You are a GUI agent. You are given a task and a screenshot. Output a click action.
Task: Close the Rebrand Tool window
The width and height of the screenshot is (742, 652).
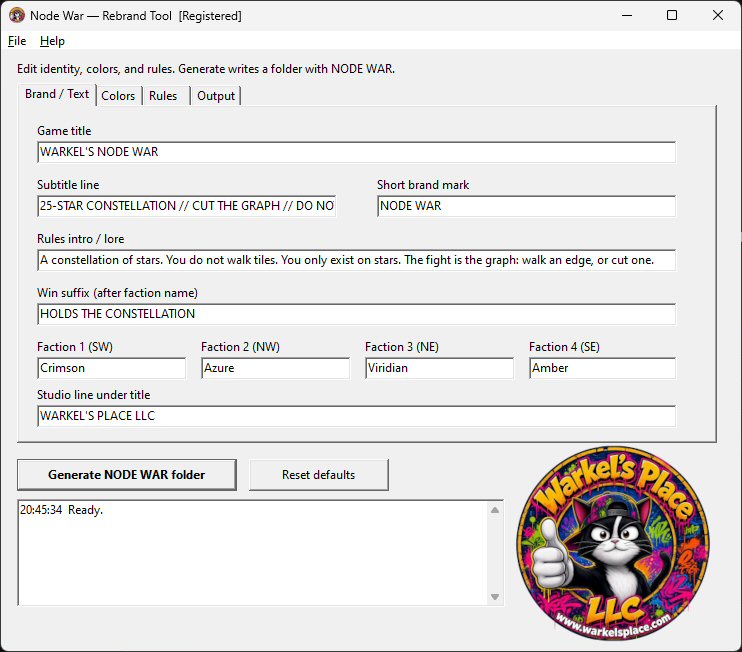coord(717,15)
